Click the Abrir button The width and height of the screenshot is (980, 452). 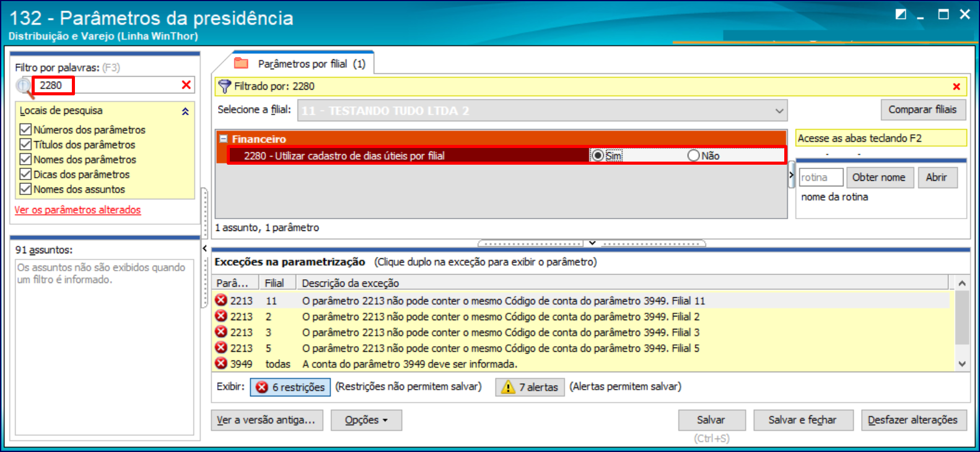pyautogui.click(x=936, y=177)
